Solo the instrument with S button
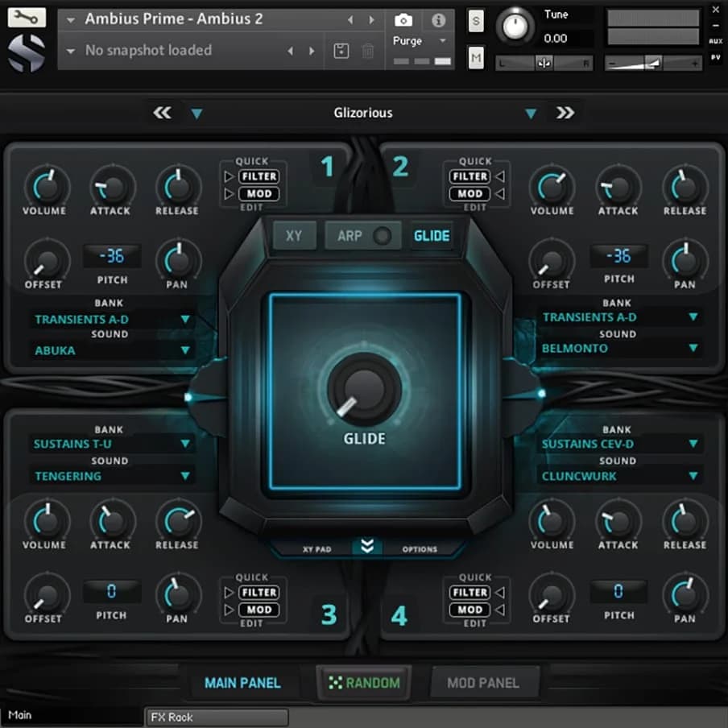728x728 pixels. [x=476, y=22]
